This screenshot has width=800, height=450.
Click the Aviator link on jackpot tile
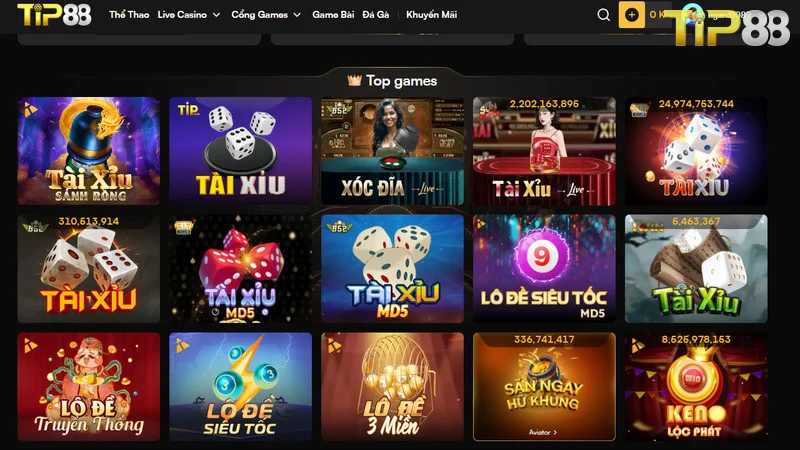pyautogui.click(x=543, y=432)
